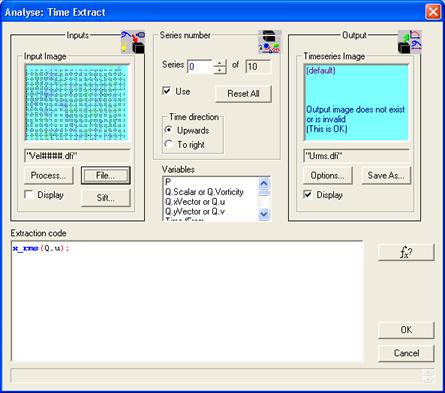This screenshot has height=393, width=445.
Task: Click the Variables list scrollbar thumb
Action: (x=264, y=193)
